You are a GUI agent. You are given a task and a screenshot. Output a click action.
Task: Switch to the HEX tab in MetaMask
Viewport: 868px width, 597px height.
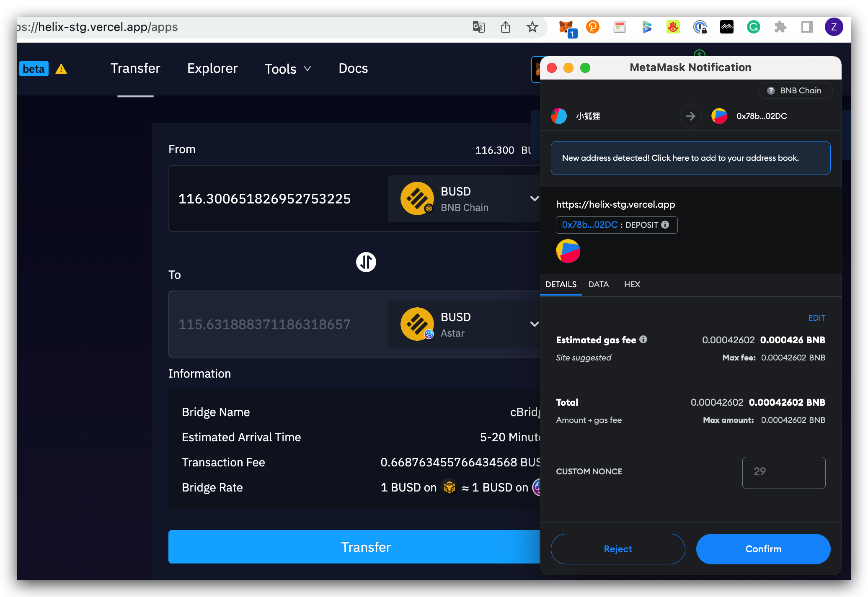point(632,284)
